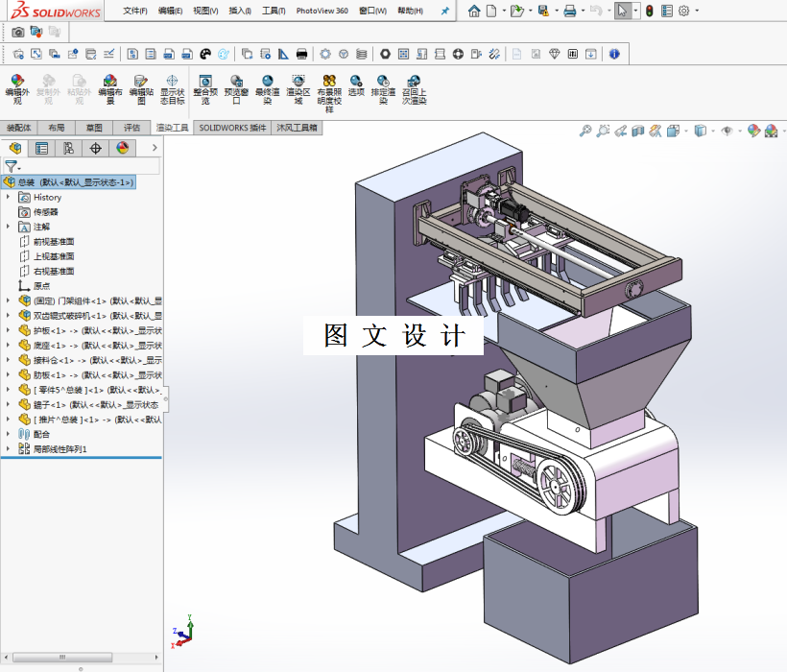The height and width of the screenshot is (672, 787).
Task: Open the Hide/Show Items eye dropdown
Action: click(729, 132)
